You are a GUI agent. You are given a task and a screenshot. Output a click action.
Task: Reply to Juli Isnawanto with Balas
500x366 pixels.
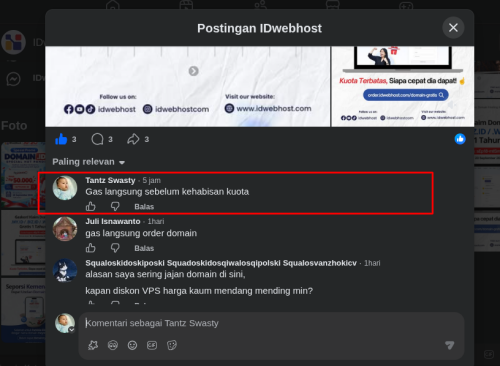(x=144, y=248)
